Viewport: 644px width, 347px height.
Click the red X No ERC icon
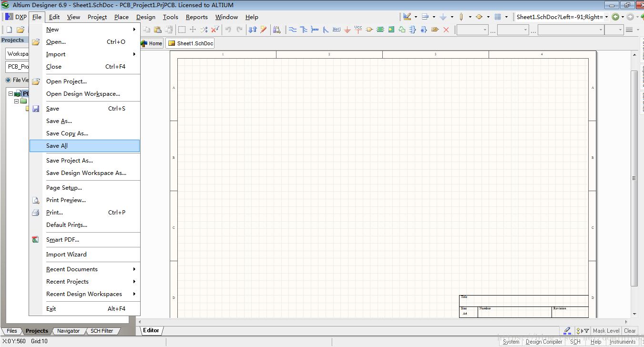pyautogui.click(x=446, y=30)
